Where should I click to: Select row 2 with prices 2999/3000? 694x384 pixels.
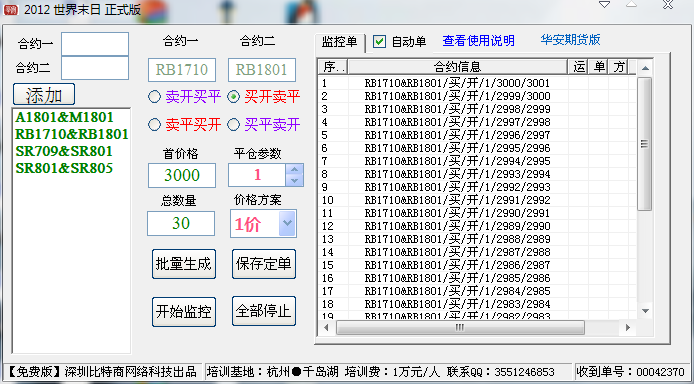click(477, 96)
